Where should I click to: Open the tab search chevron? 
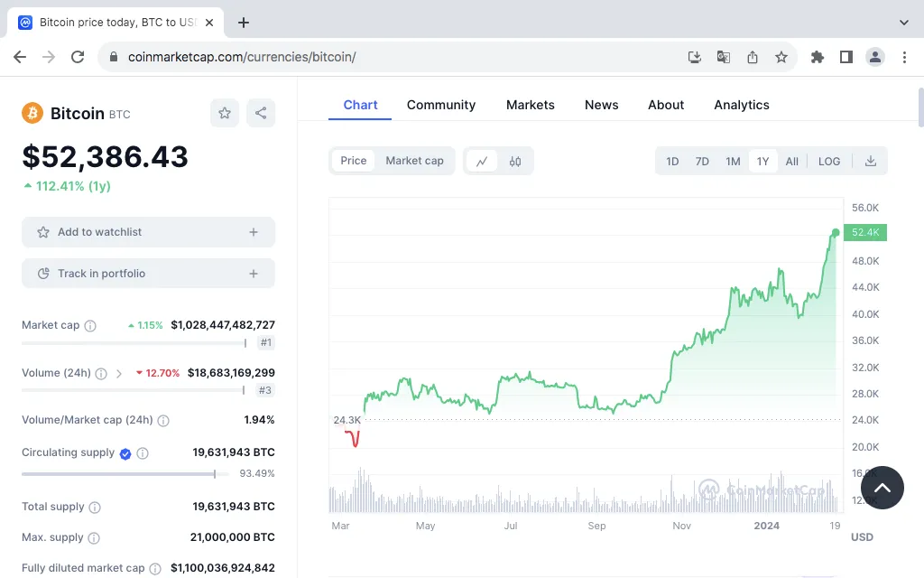click(x=904, y=23)
